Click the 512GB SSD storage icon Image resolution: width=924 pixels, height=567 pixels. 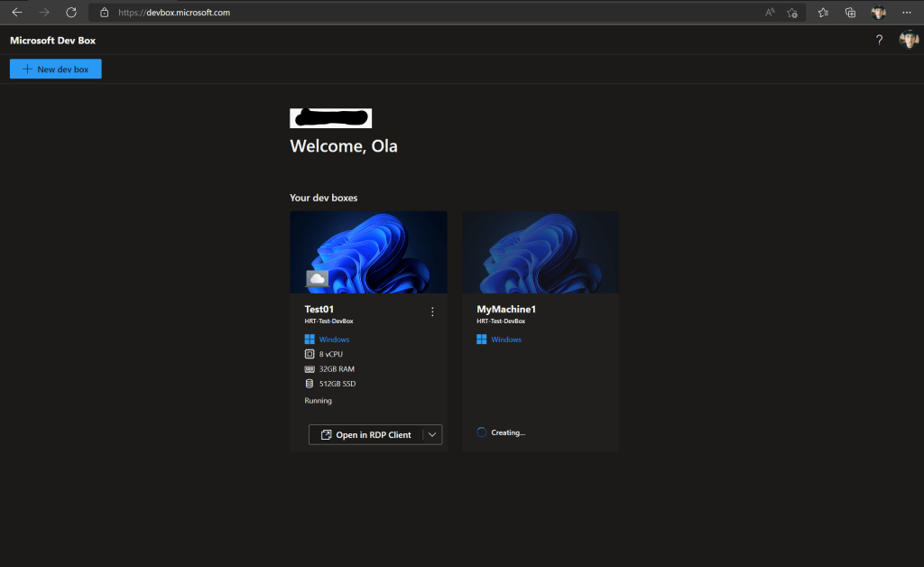tap(310, 384)
